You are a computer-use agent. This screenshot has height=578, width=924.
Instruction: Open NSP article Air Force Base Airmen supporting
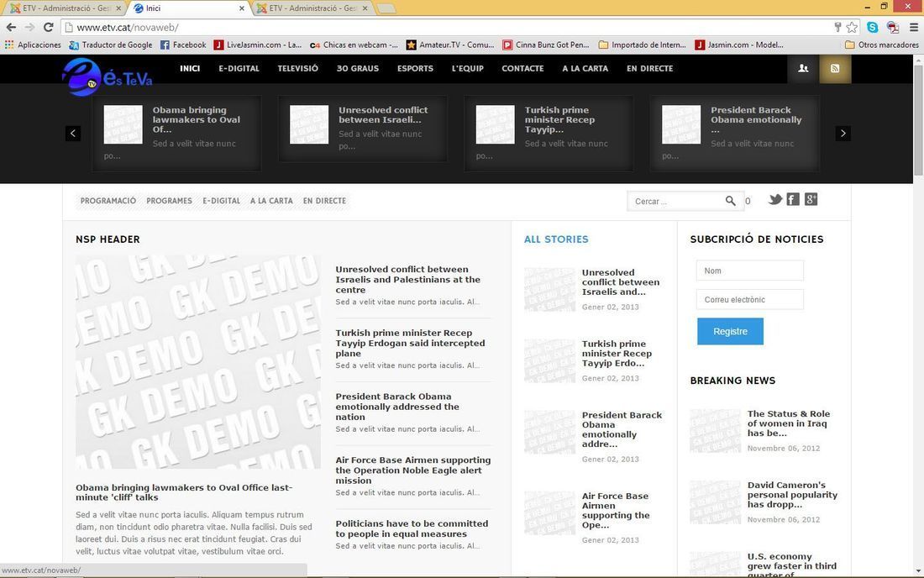point(413,470)
